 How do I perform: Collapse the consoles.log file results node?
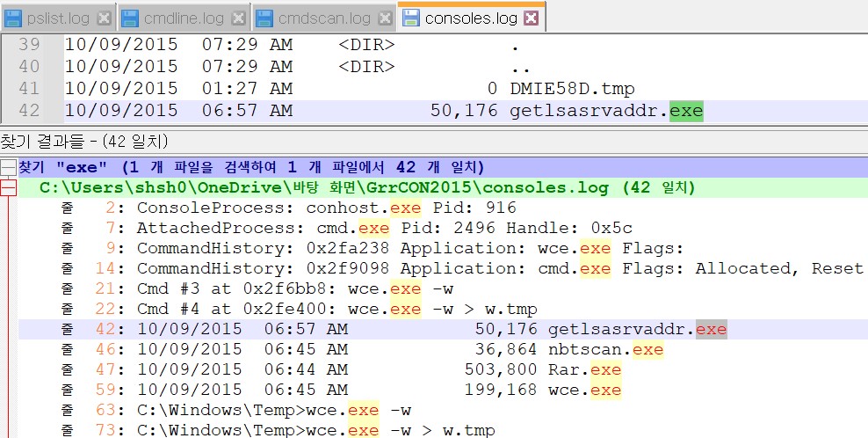point(8,188)
